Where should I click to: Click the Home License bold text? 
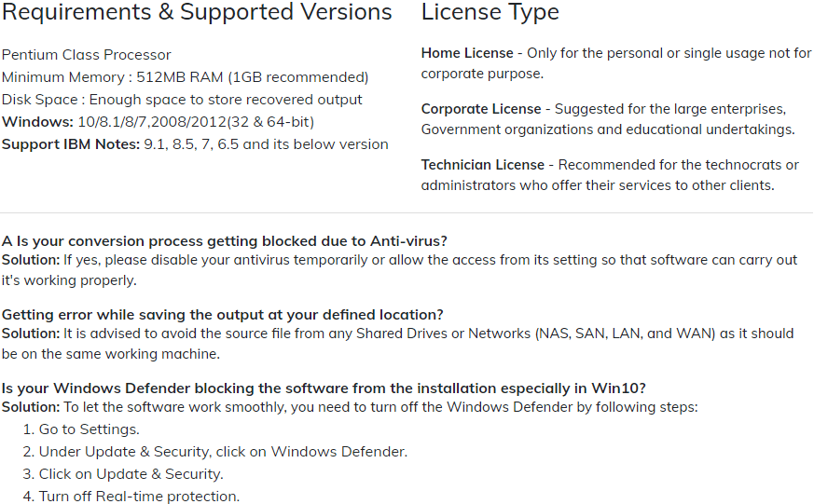tap(467, 53)
